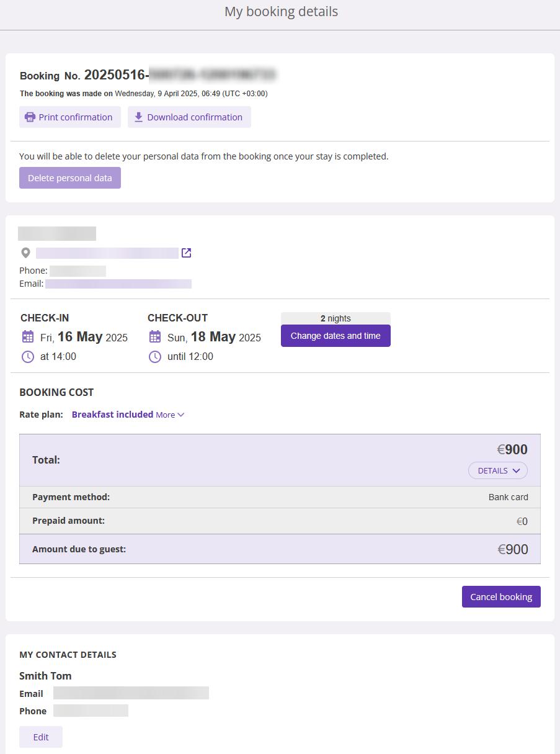This screenshot has height=754, width=560.
Task: Click the download arrow icon
Action: pos(138,117)
